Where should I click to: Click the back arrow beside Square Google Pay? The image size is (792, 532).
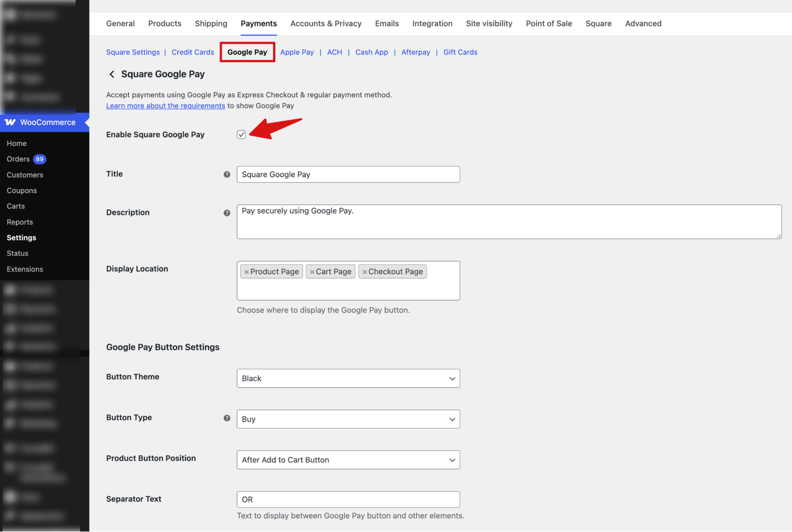click(x=112, y=74)
